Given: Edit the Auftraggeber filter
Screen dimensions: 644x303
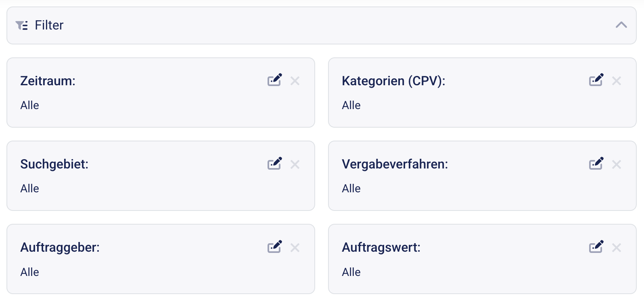Looking at the screenshot, I should click(x=274, y=247).
